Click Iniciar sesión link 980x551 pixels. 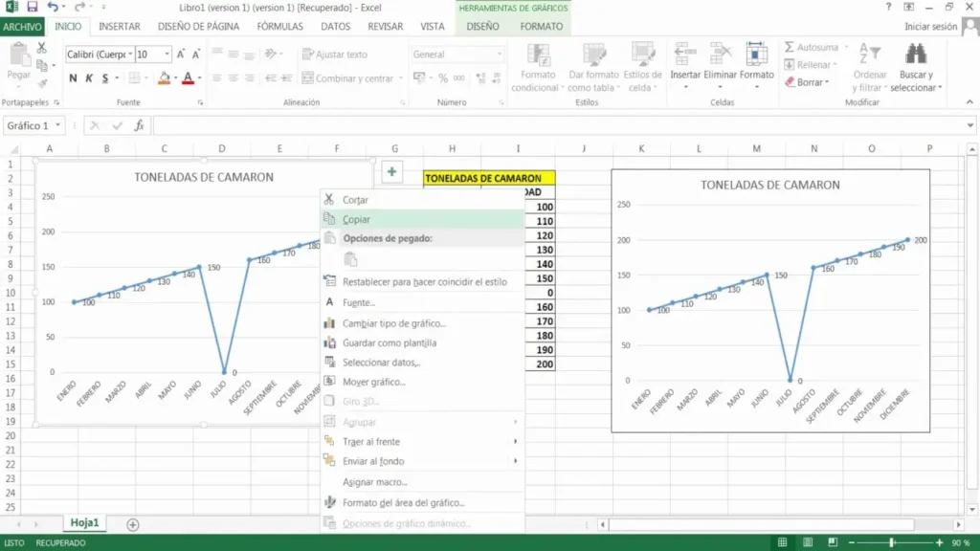pyautogui.click(x=930, y=27)
